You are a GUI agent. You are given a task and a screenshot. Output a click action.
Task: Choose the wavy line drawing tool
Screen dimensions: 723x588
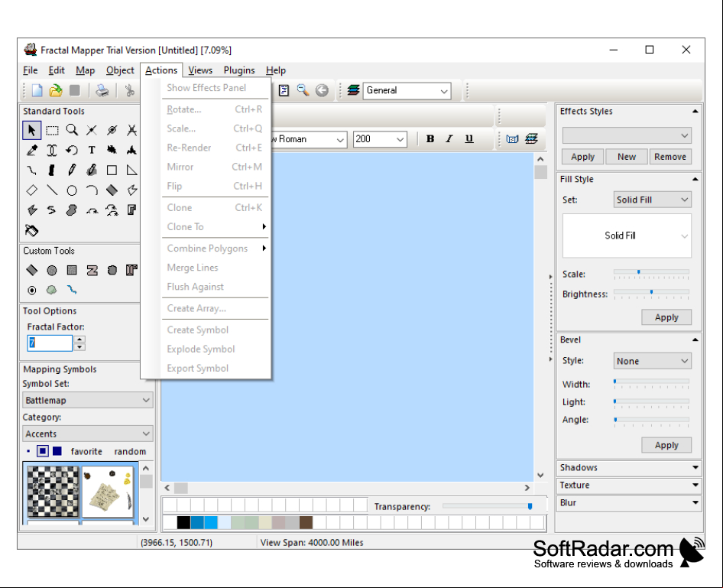32,171
